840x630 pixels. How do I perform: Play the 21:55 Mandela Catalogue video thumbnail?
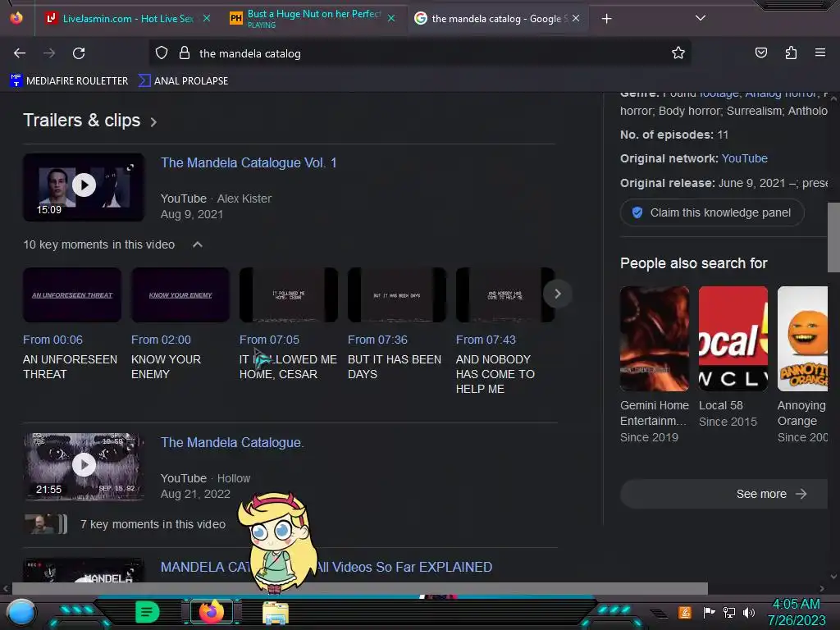click(x=84, y=467)
